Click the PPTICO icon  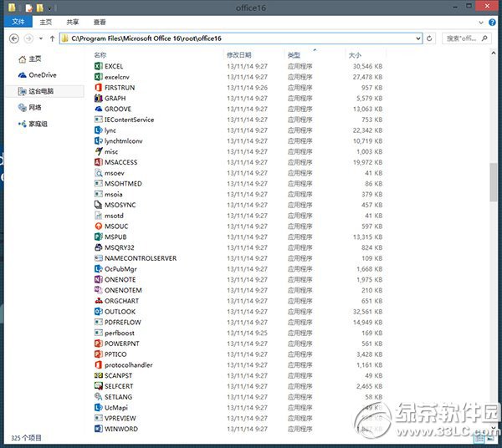98,354
